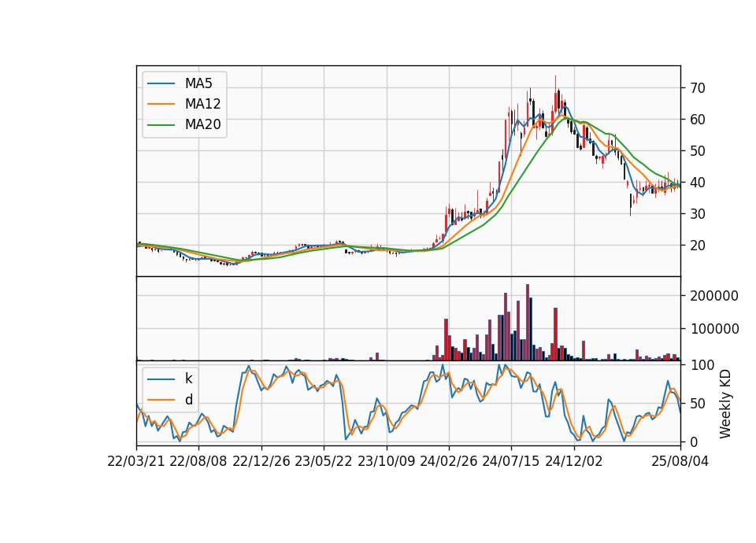Click the 23/05/22 date tick label
756x543 pixels.
pos(324,461)
